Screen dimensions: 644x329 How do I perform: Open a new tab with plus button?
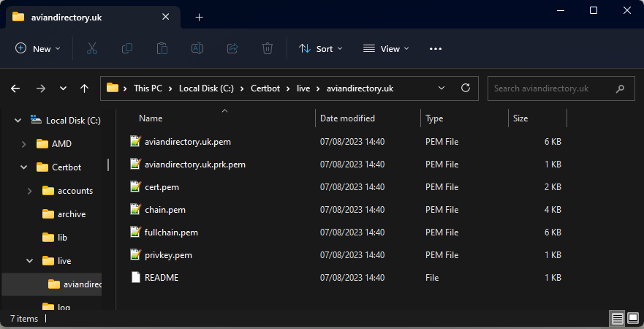199,17
